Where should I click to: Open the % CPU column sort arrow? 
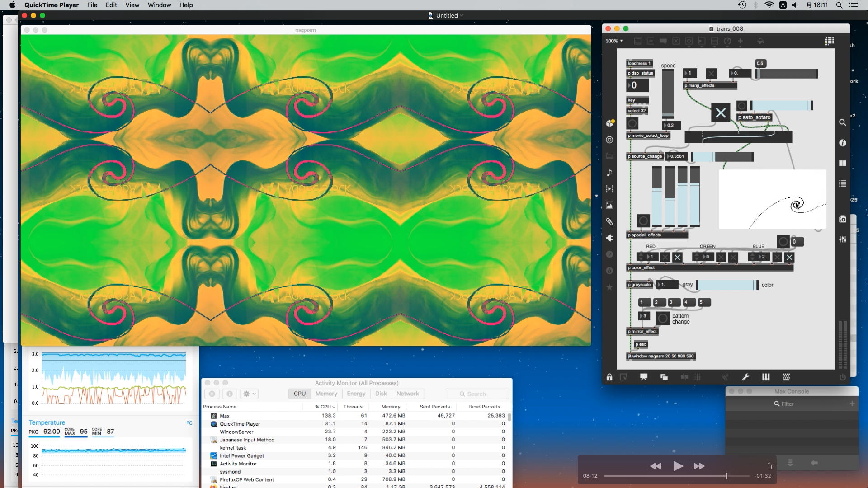[334, 407]
